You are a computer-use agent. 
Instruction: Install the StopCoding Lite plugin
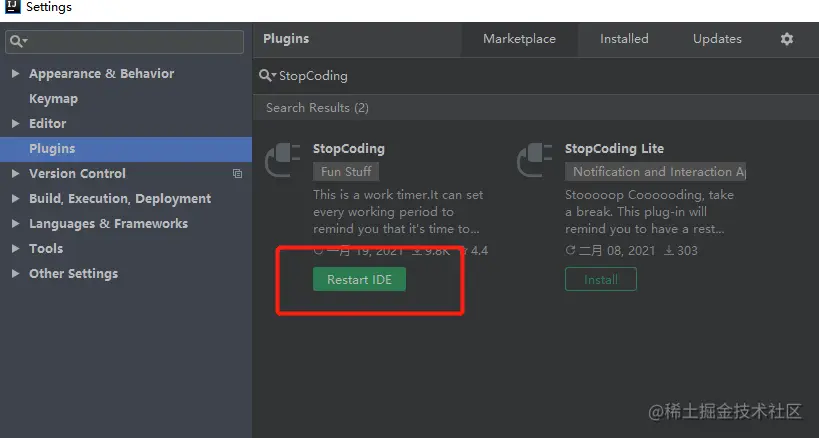click(601, 279)
